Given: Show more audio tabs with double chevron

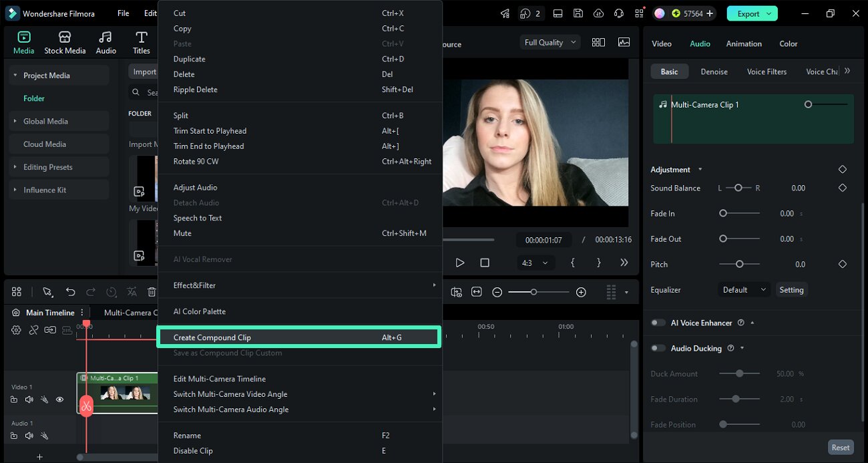Looking at the screenshot, I should click(x=847, y=71).
